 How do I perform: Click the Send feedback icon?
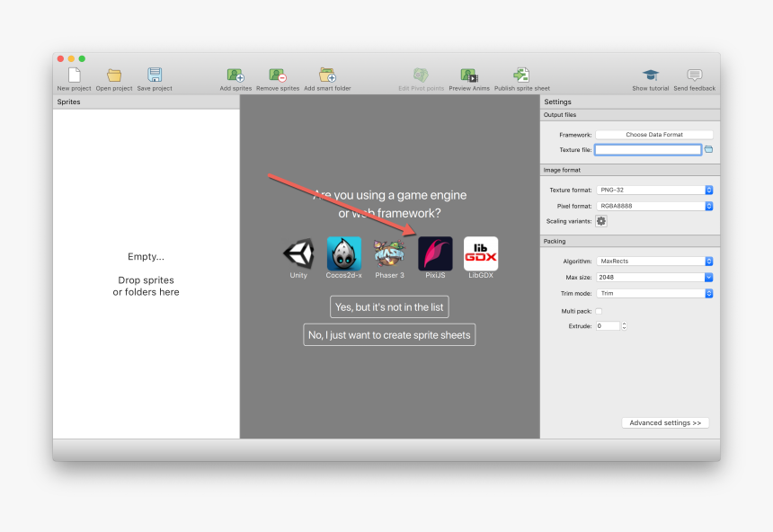(693, 75)
